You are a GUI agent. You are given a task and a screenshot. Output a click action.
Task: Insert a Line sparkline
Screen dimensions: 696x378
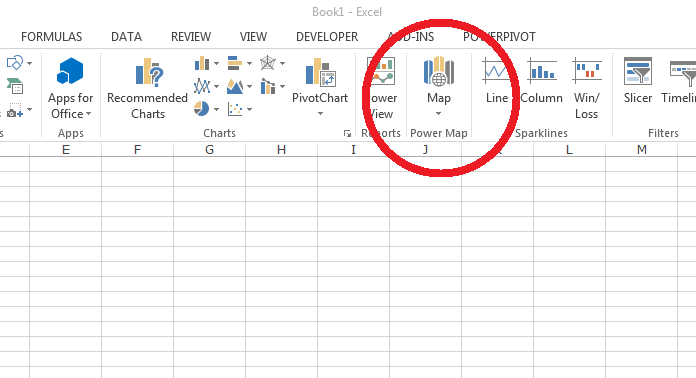coord(496,81)
